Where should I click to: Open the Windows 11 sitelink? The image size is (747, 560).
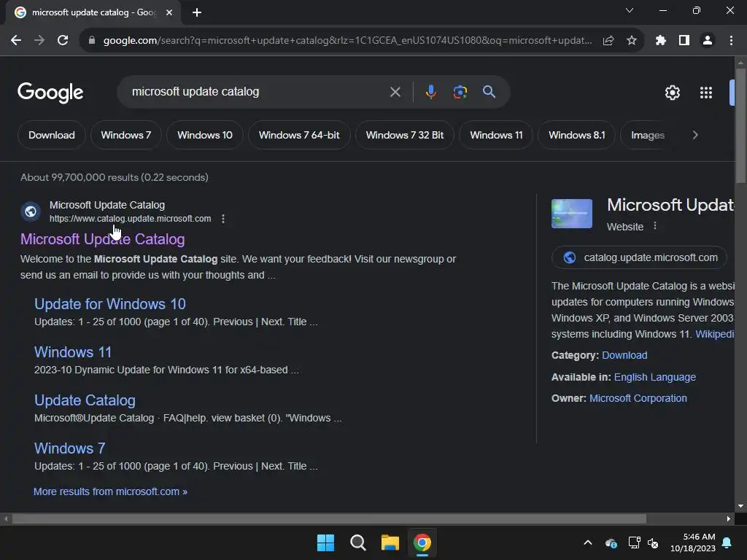coord(73,352)
